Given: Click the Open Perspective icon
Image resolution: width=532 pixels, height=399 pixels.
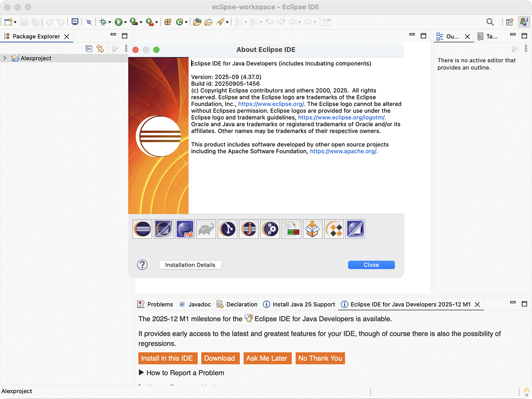Looking at the screenshot, I should coord(510,22).
